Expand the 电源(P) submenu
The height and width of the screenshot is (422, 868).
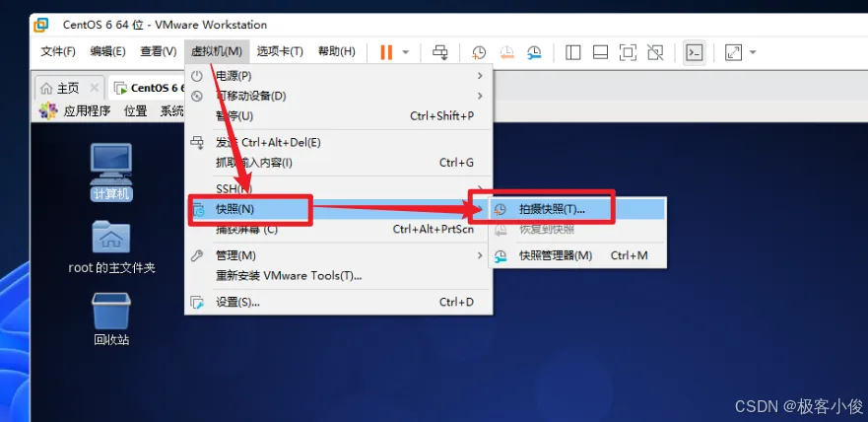[338, 75]
